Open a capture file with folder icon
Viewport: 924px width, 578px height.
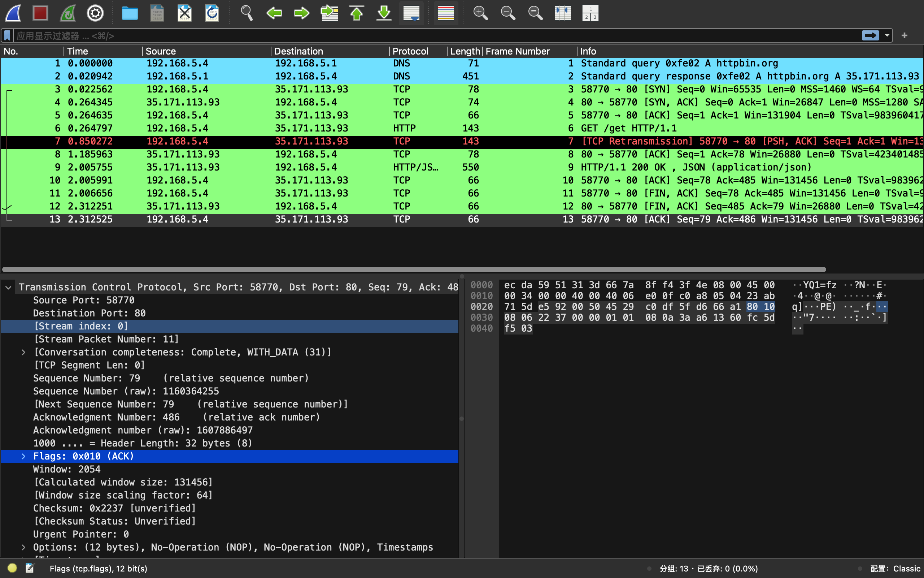[130, 13]
